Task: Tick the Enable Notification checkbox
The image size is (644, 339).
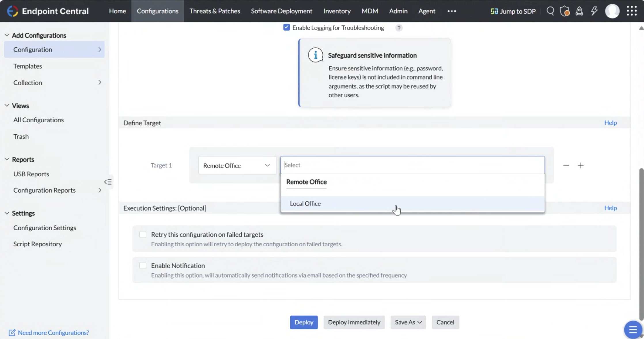Action: [x=143, y=266]
